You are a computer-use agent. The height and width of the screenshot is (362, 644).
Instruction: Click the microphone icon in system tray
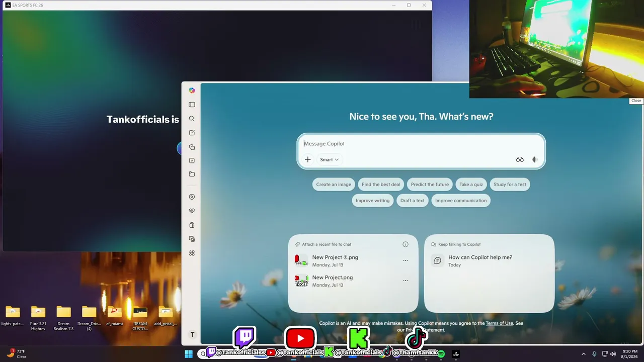point(594,354)
